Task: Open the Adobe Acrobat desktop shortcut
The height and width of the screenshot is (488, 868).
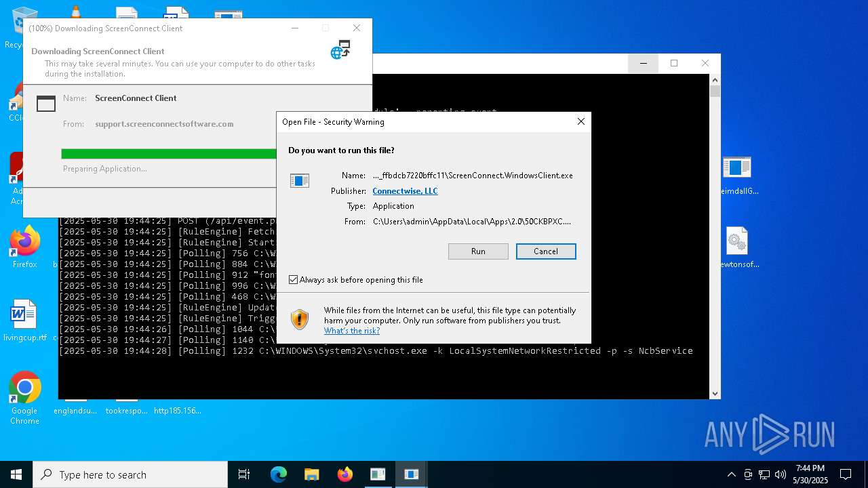Action: [16, 178]
